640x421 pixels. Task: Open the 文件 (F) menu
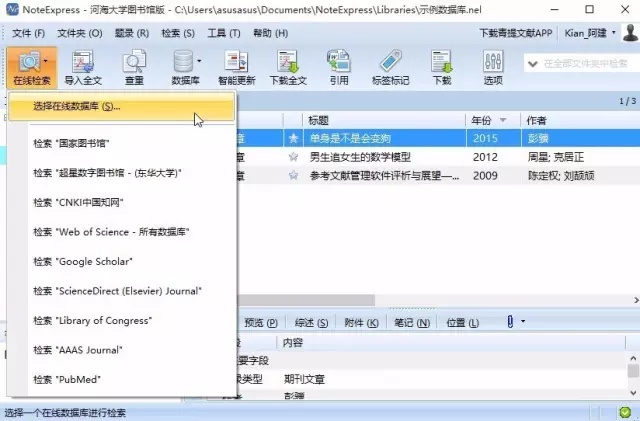(28, 33)
